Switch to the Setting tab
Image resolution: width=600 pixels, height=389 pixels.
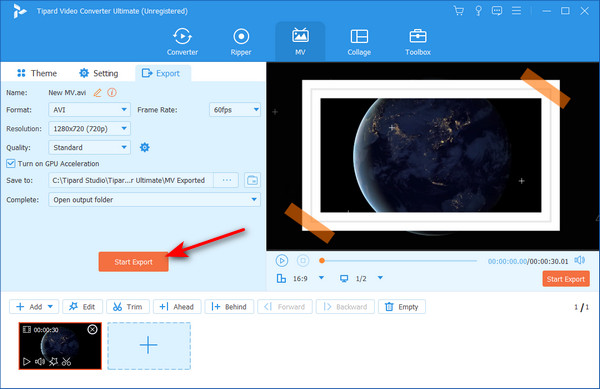[98, 73]
